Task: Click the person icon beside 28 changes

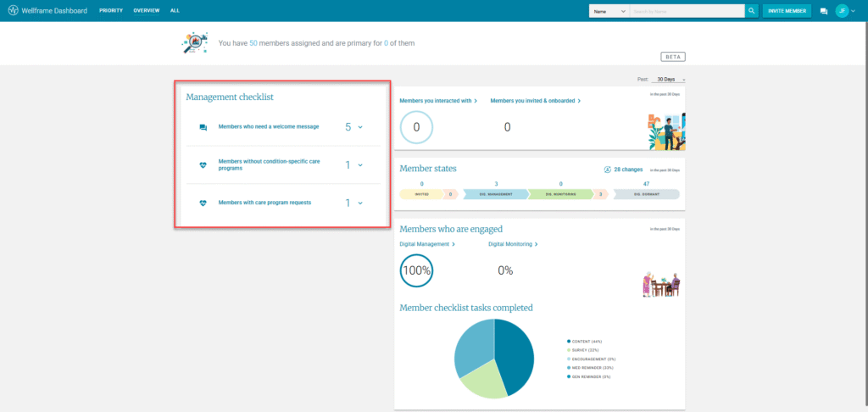Action: [x=607, y=170]
